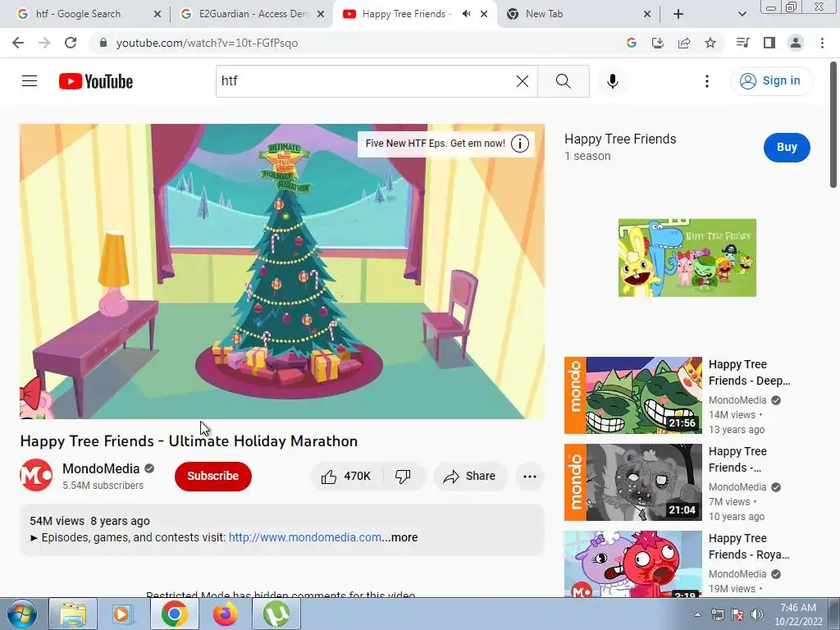Expand description with ...more
The height and width of the screenshot is (630, 840).
click(399, 537)
